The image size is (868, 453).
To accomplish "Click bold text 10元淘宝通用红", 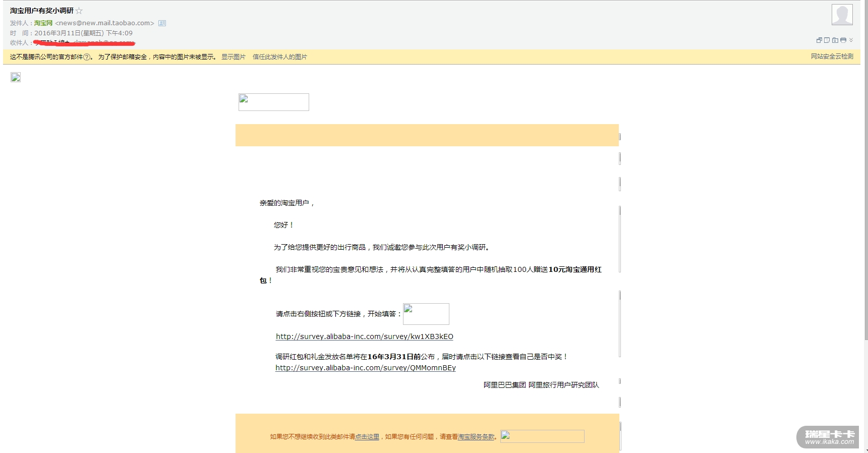I will [575, 269].
